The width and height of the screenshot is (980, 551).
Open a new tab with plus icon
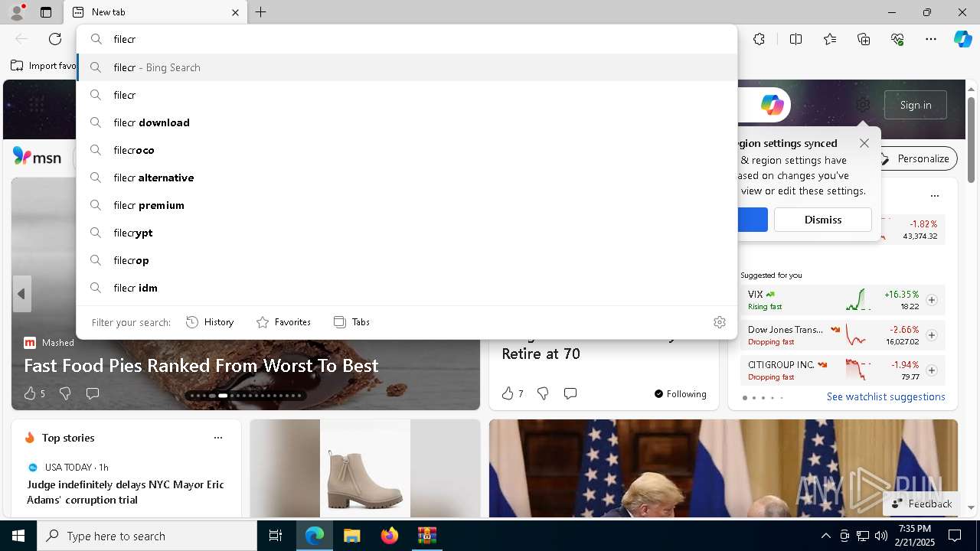261,12
